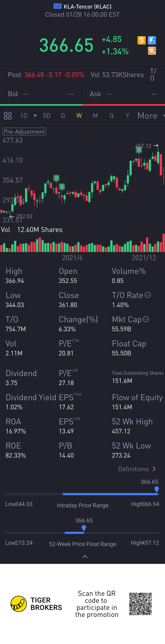This screenshot has width=165, height=644.
Task: Collapse the stock details with up chevron
Action: pos(85,557)
